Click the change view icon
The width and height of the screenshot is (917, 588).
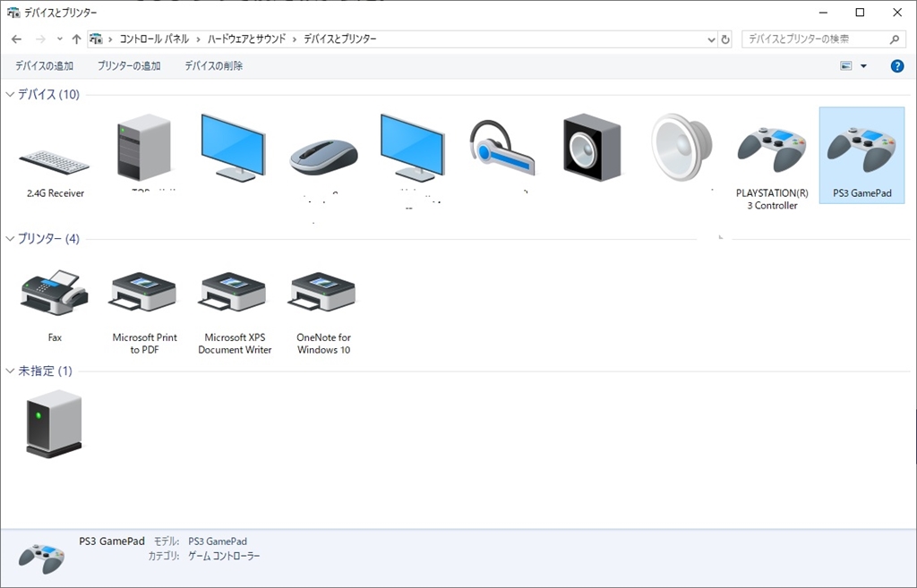(x=845, y=66)
